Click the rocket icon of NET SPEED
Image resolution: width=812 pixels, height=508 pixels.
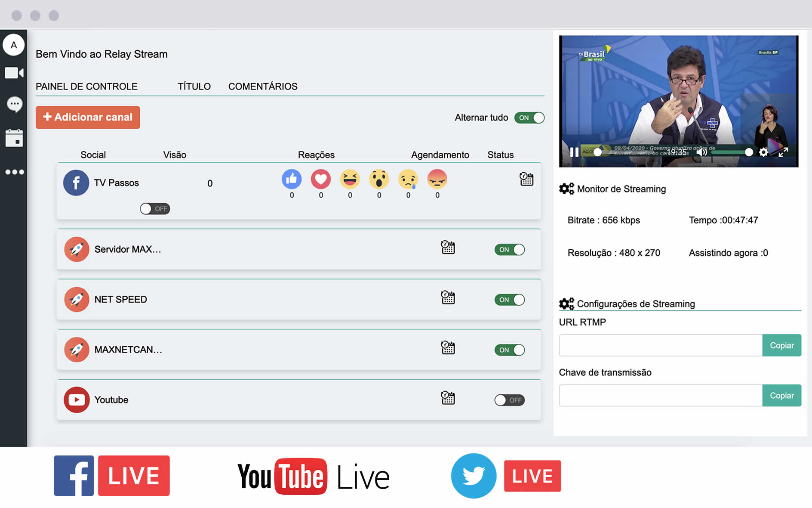(77, 300)
